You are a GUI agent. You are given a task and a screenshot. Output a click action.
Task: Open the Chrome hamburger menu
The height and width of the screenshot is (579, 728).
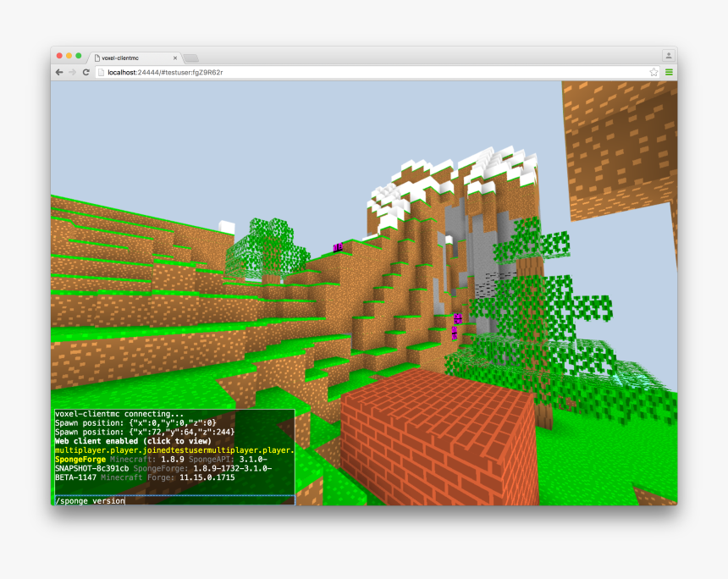coord(669,72)
